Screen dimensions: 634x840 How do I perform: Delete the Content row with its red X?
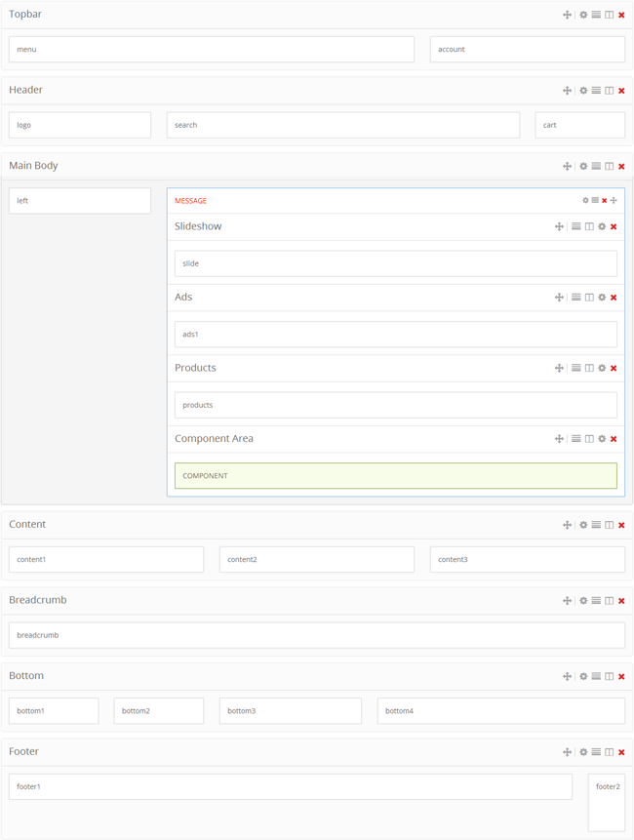621,525
